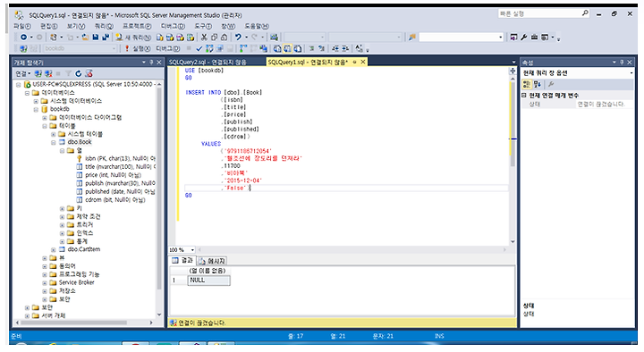Click the Connect Object Explorer icon

point(38,74)
